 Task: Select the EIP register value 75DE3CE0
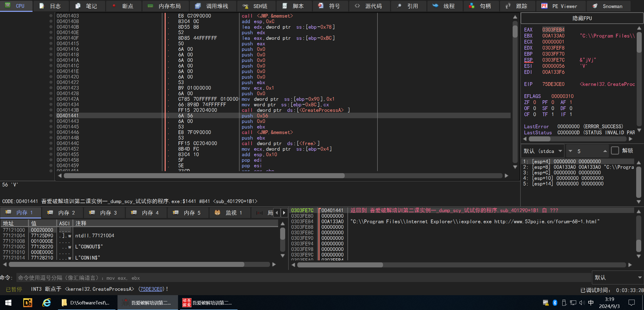pos(553,84)
